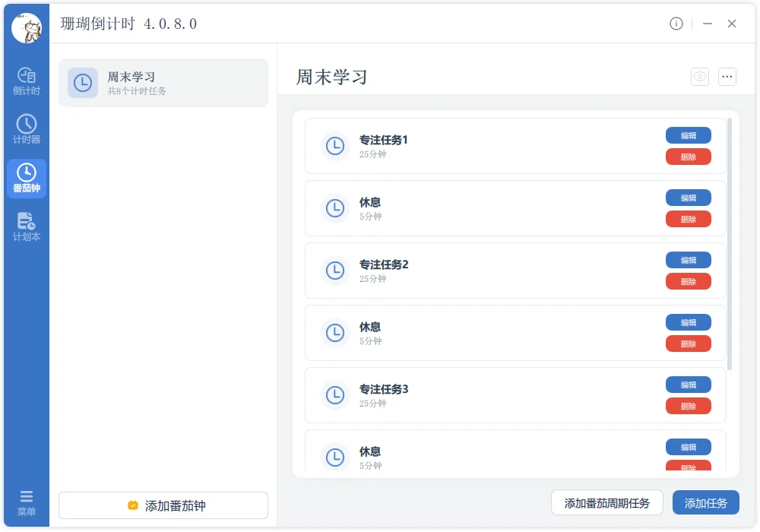Click clock icon of first 休息 task
The width and height of the screenshot is (760, 532).
pyautogui.click(x=335, y=208)
